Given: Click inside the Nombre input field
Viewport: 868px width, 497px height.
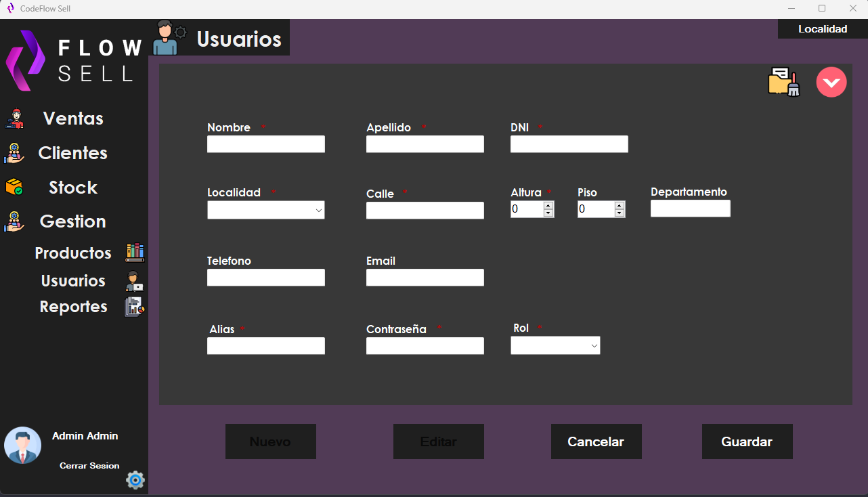Looking at the screenshot, I should (x=265, y=144).
